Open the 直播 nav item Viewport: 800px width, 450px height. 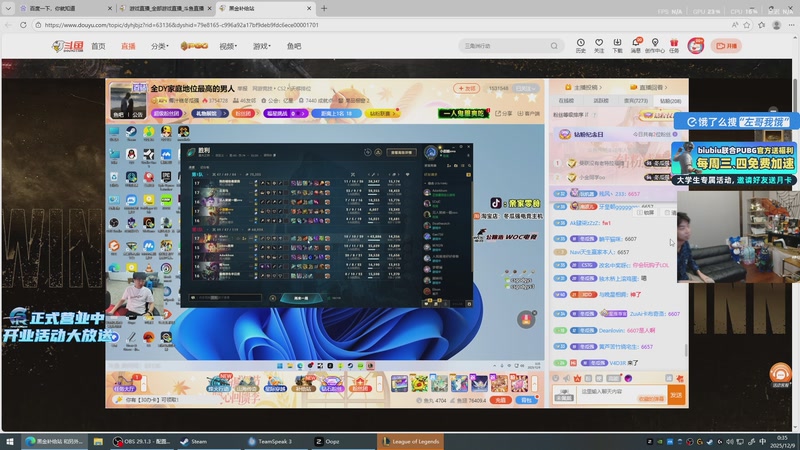click(x=128, y=46)
